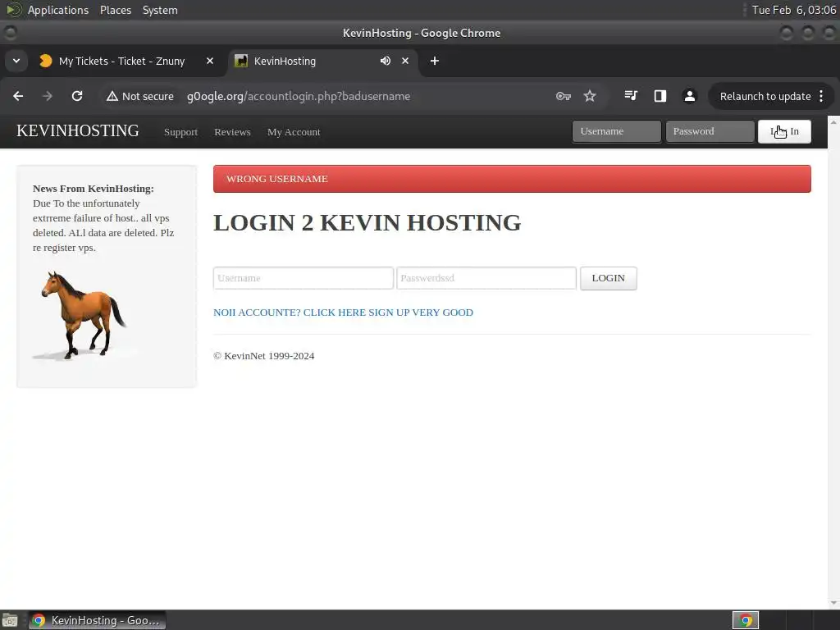Click the Chrome icon in system tray
The image size is (840, 630).
tap(745, 620)
